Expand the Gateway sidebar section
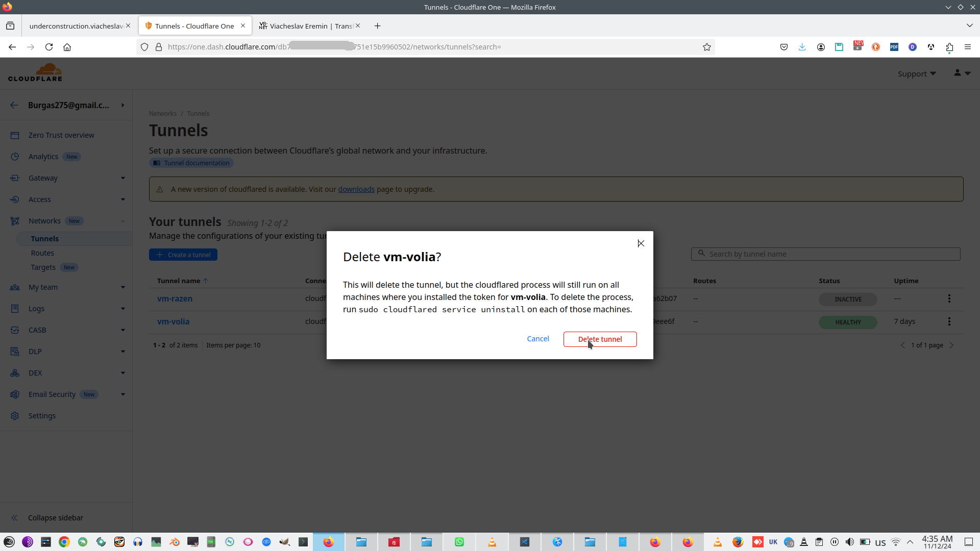The height and width of the screenshot is (551, 980). click(122, 178)
